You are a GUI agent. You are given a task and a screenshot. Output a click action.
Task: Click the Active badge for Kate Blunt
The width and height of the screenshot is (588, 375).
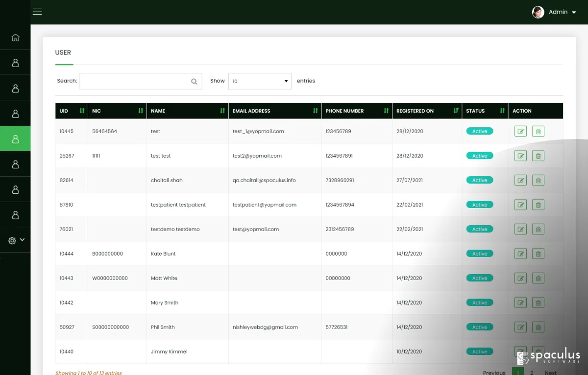480,254
